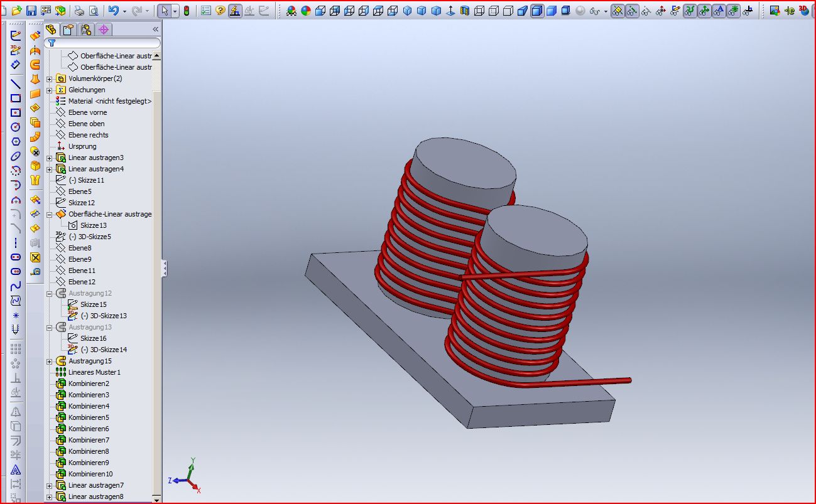Viewport: 816px width, 504px height.
Task: Toggle Shaded With Edges display style
Action: pyautogui.click(x=537, y=11)
